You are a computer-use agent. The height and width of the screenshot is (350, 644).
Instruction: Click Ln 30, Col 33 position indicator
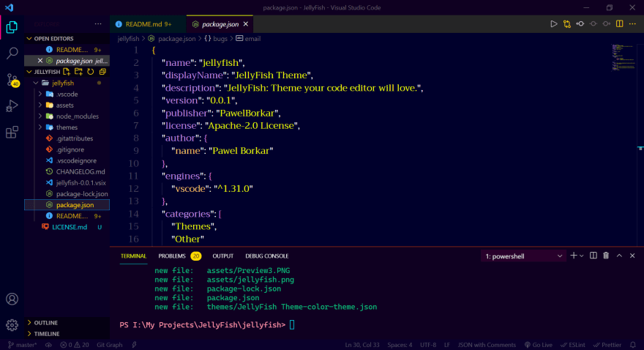(x=362, y=345)
